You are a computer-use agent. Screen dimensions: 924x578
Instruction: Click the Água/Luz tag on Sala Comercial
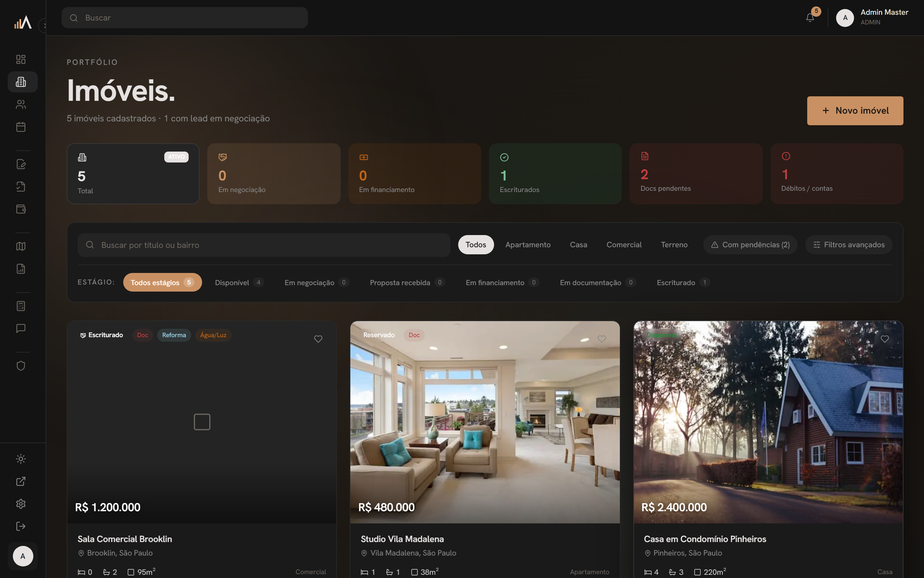[213, 335]
